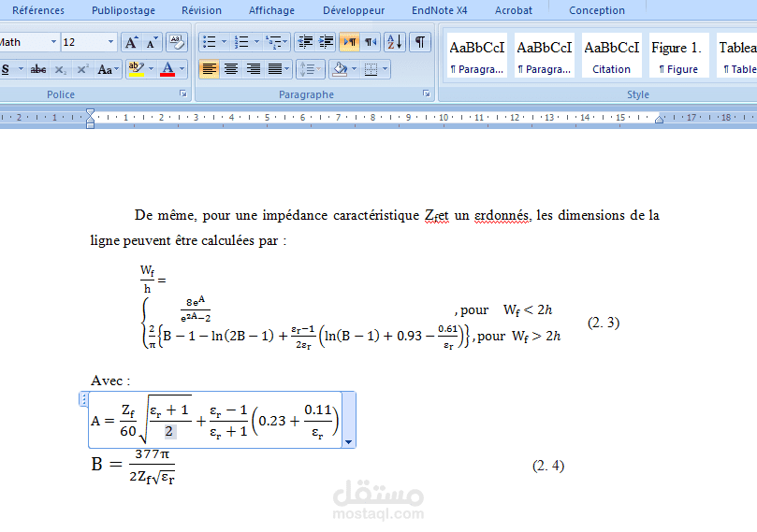Expand underline style dropdown arrow
This screenshot has height=532, width=757.
coord(21,69)
